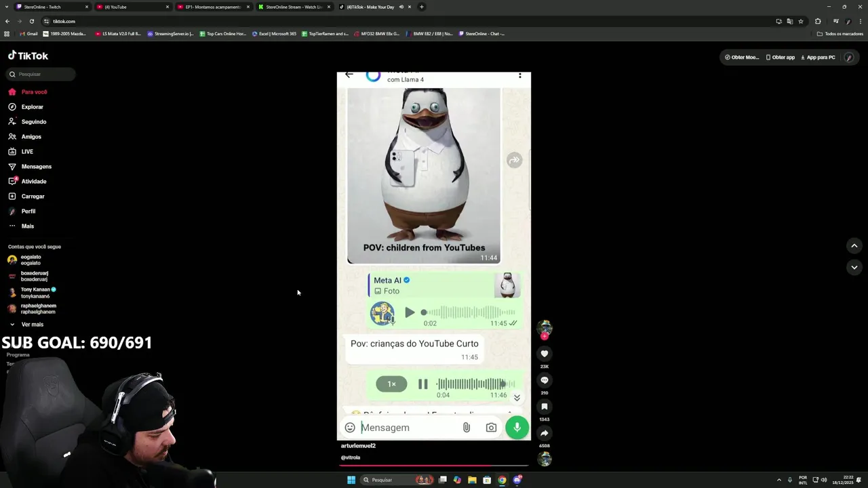The image size is (868, 488).
Task: Open followed account eogalato
Action: pos(25,260)
